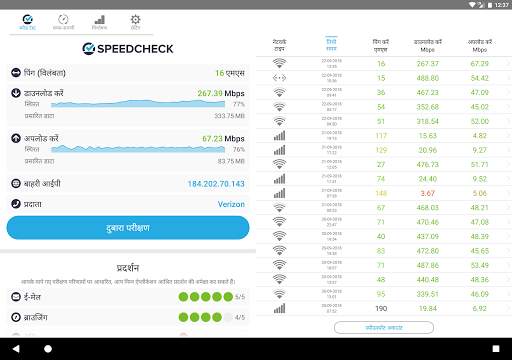
Task: Tap the compass icon in the 4/5 browsing row
Action: tap(16, 317)
